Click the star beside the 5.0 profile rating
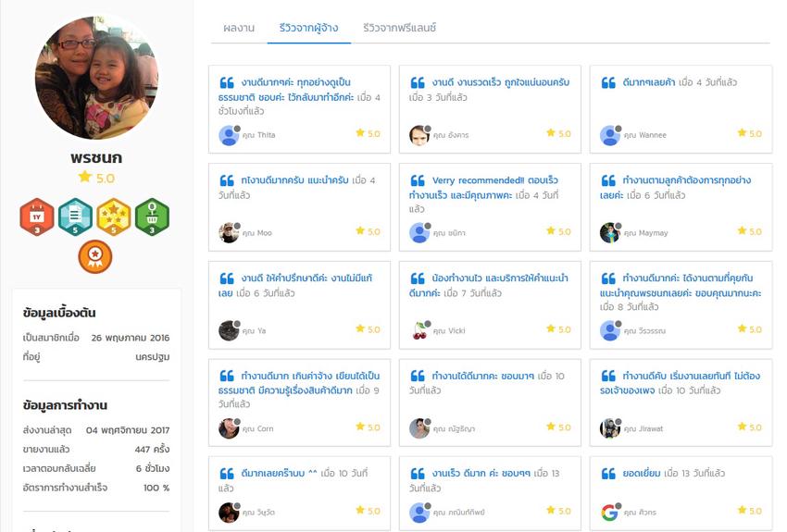The height and width of the screenshot is (532, 787). (85, 177)
